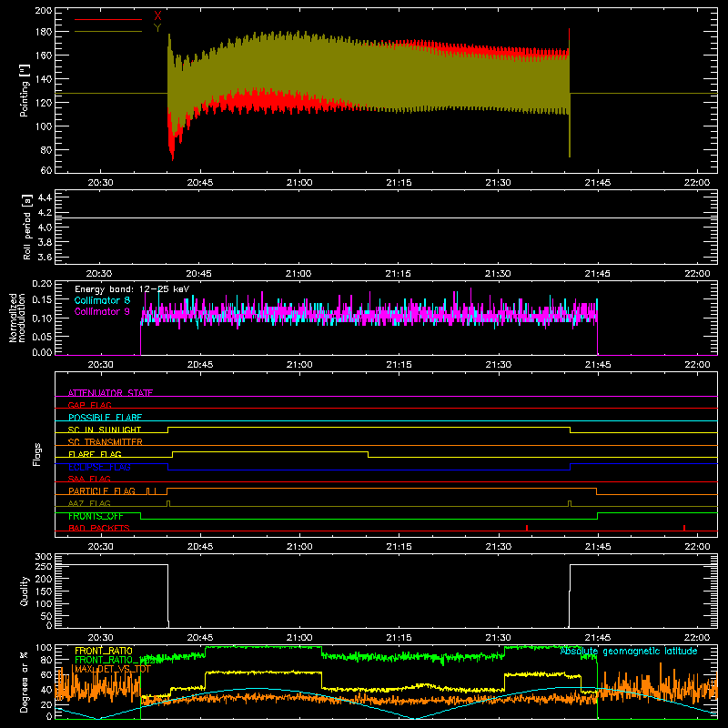The height and width of the screenshot is (728, 728).
Task: Click the 21:00 tick under the Quality plot
Action: (x=299, y=638)
